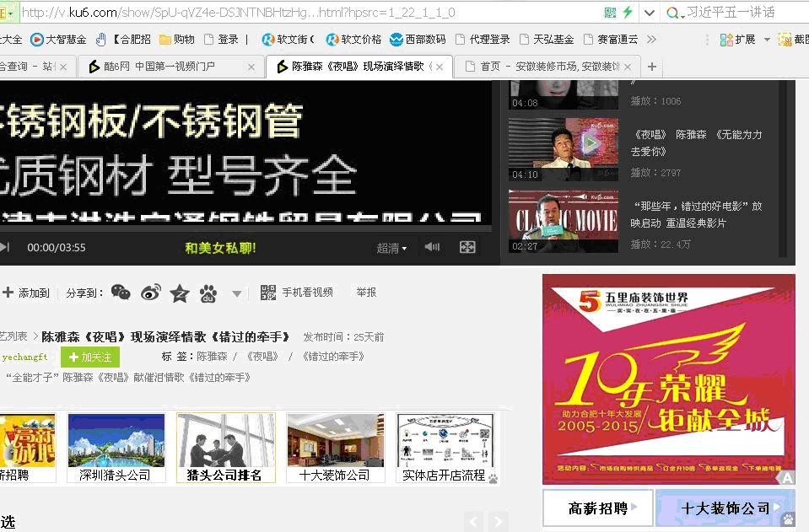Open the address bar history dropdown
809x532 pixels.
click(x=650, y=13)
